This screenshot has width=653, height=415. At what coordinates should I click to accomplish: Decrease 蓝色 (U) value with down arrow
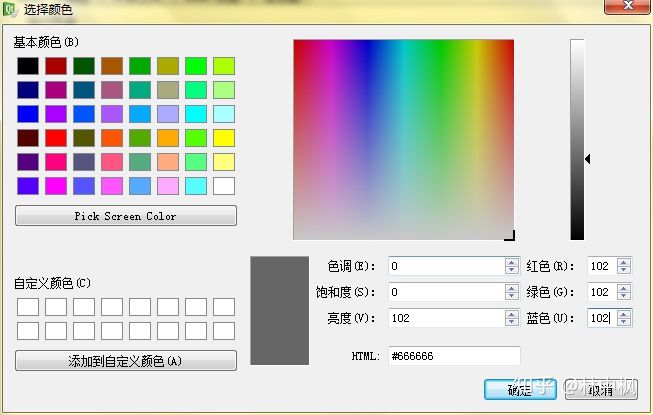tap(624, 322)
